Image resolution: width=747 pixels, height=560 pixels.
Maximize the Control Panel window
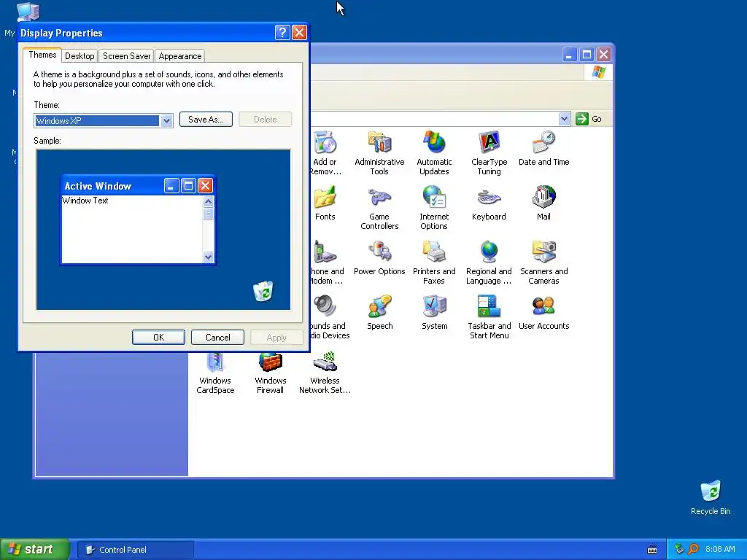coord(587,55)
